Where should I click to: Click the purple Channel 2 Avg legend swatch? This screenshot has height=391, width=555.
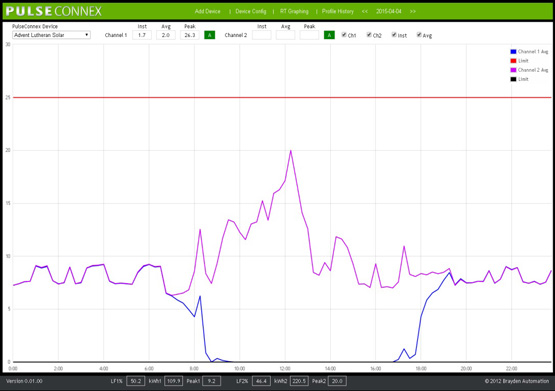[513, 70]
